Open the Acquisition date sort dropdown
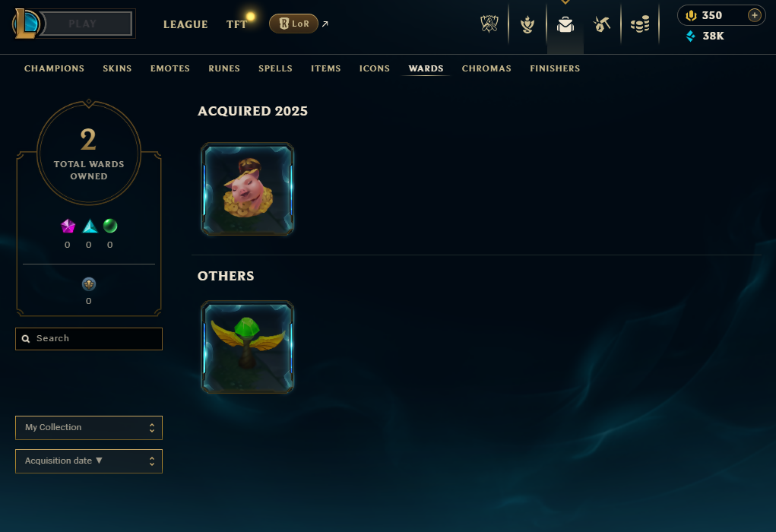The width and height of the screenshot is (776, 532). pos(89,461)
